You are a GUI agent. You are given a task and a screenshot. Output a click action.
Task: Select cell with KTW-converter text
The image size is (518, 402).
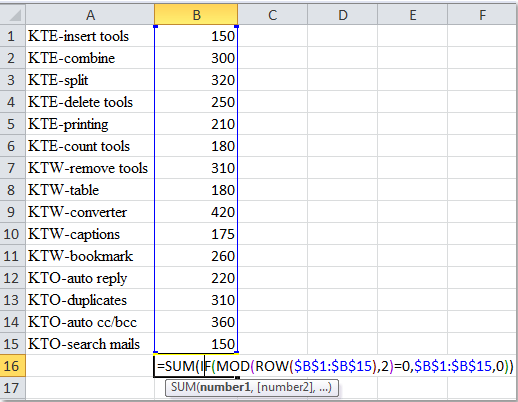pos(90,212)
